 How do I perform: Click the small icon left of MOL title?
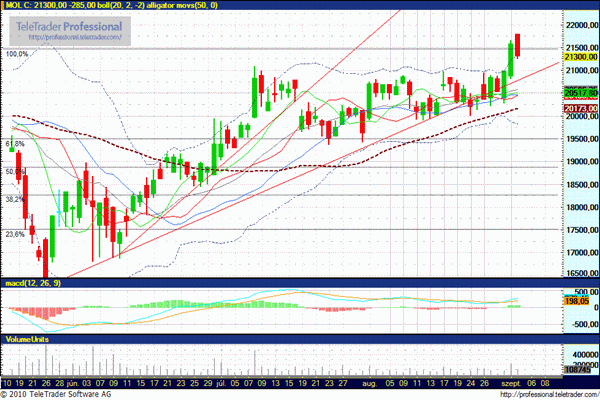(x=7, y=5)
